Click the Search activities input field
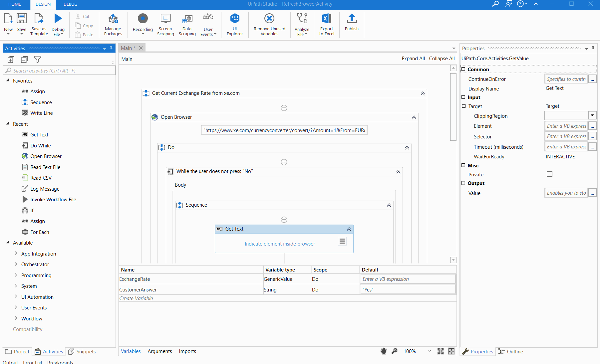600x364 pixels. [60, 71]
